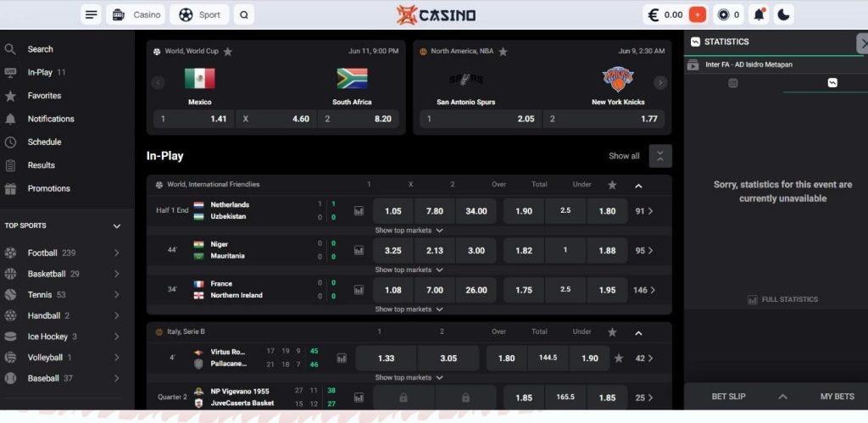Go to previous featured match arrow
Screen dimensions: 868x423
click(x=158, y=82)
